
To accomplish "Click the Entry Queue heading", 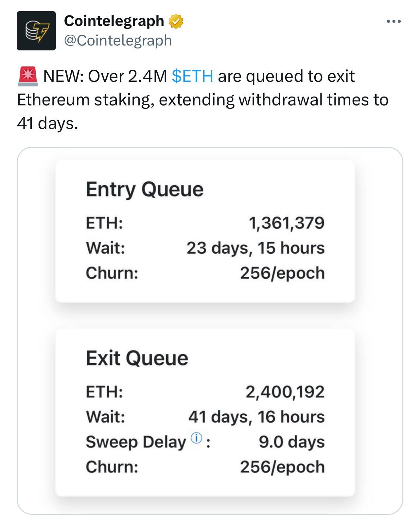I will click(x=145, y=190).
